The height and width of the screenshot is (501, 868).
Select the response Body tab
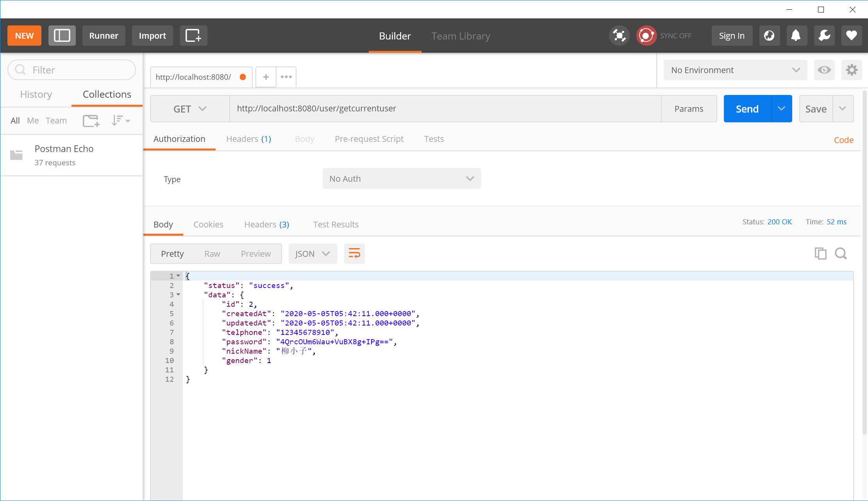(163, 224)
